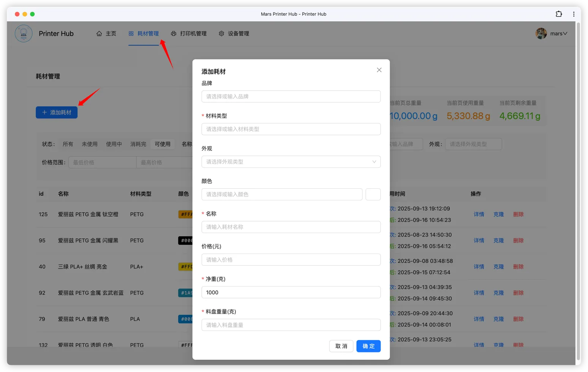Click the plus icon on 添加耗材 button
This screenshot has height=372, width=588.
pos(44,112)
